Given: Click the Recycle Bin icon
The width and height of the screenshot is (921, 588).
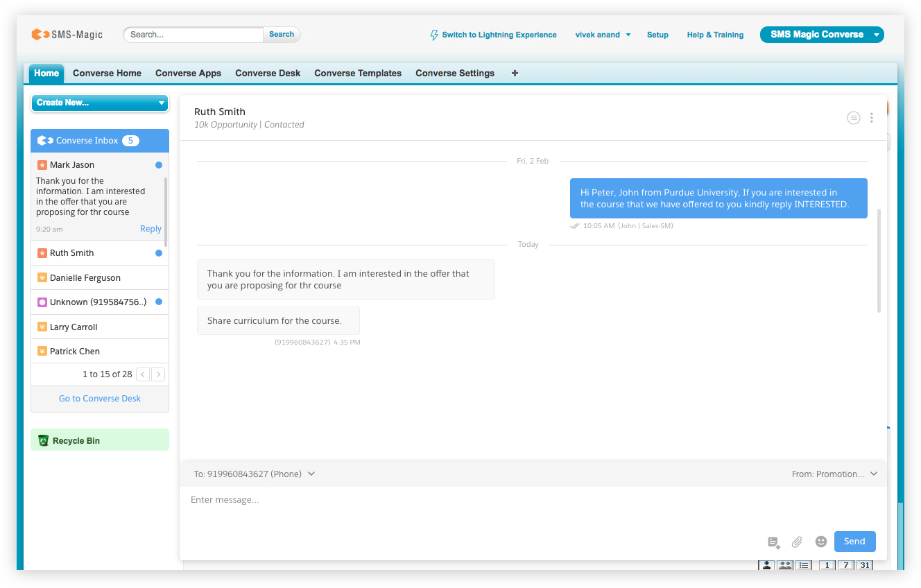Looking at the screenshot, I should (x=44, y=440).
